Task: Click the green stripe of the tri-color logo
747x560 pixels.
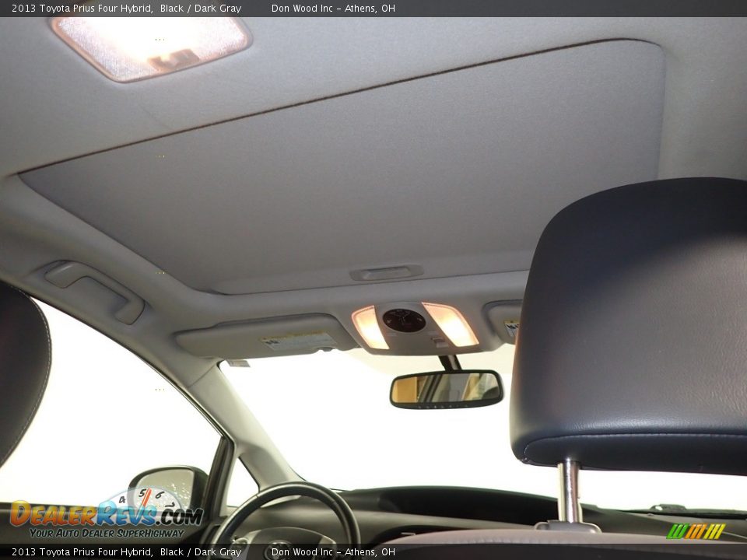Action: pyautogui.click(x=677, y=531)
